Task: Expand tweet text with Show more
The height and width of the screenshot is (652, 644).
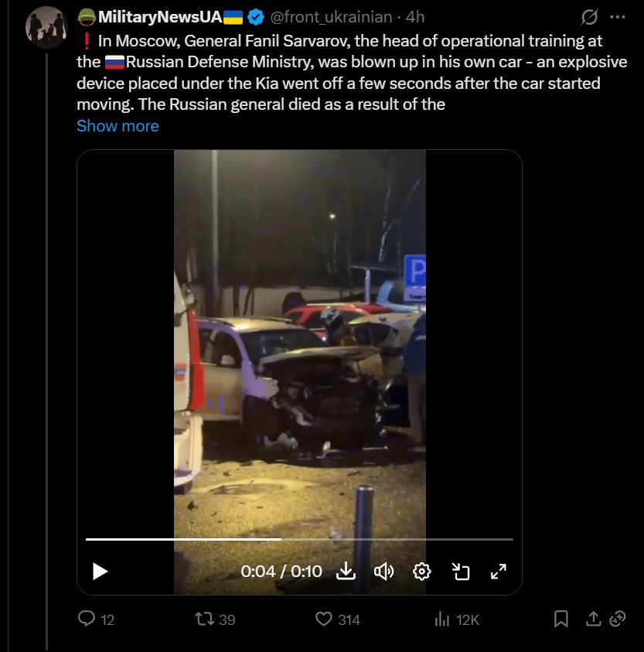Action: pos(118,126)
